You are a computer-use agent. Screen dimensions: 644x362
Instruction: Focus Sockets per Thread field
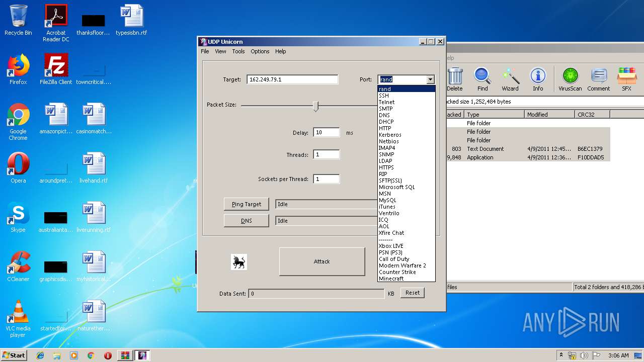pos(326,179)
